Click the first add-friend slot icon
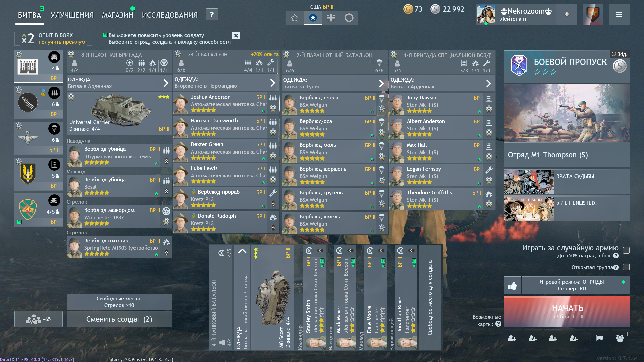The image size is (644, 362). click(x=512, y=338)
